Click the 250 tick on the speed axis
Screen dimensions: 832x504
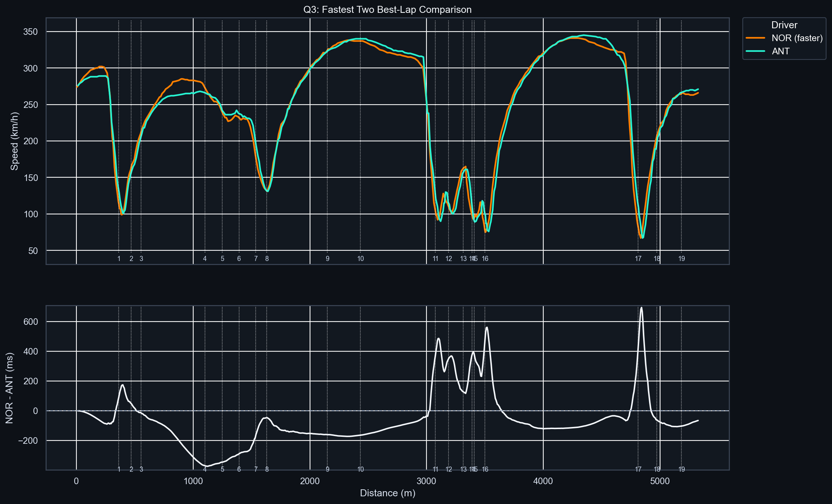(x=30, y=105)
